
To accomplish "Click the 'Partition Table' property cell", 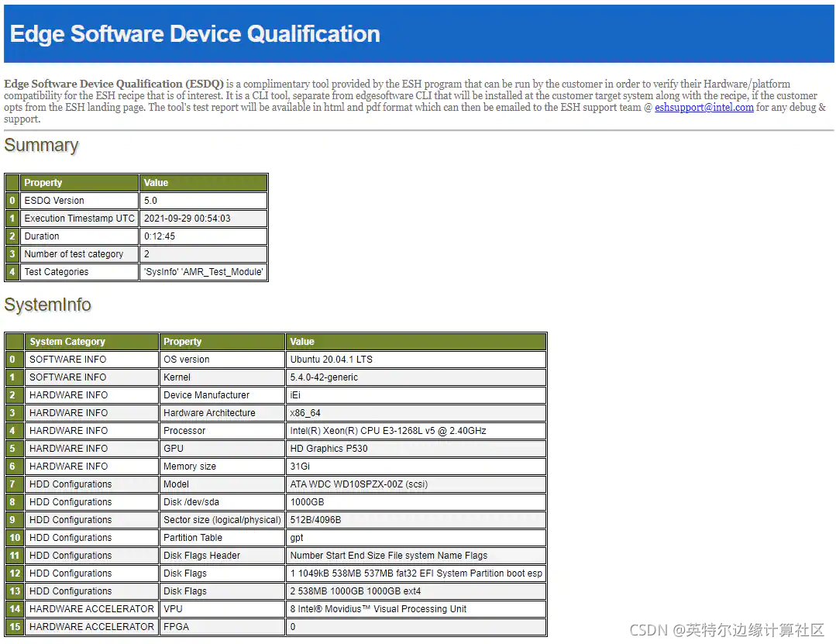I will tap(222, 538).
